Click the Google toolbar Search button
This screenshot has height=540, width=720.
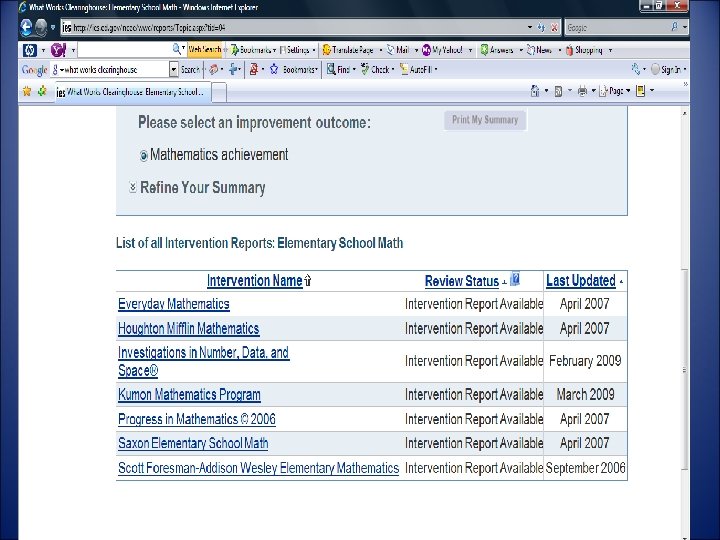tap(190, 69)
